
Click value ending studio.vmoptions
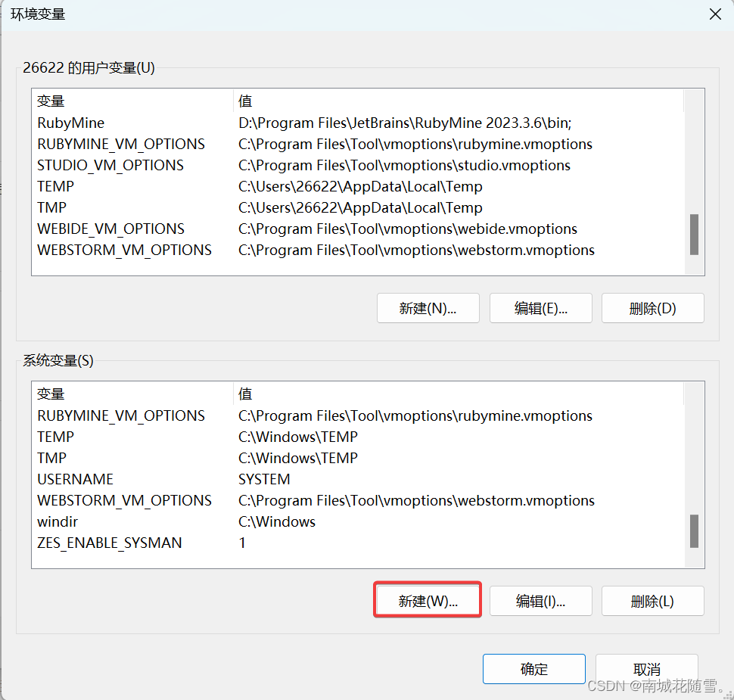coord(404,165)
